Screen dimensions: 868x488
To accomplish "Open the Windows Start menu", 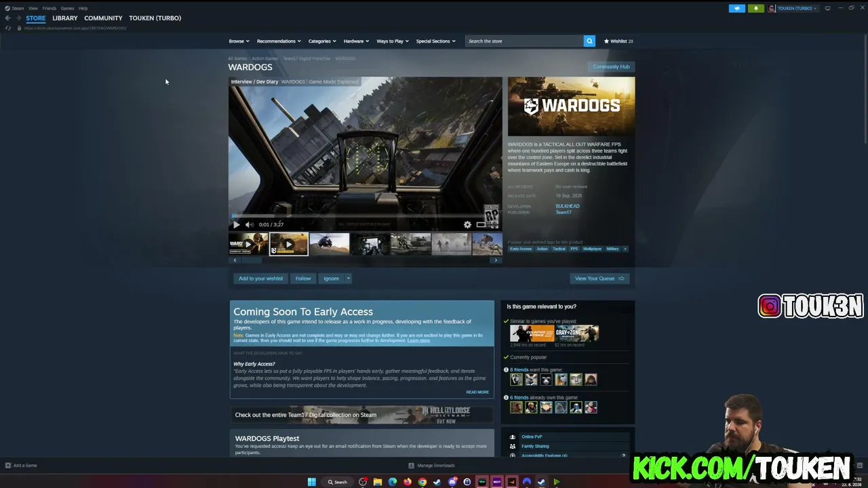I will point(312,482).
